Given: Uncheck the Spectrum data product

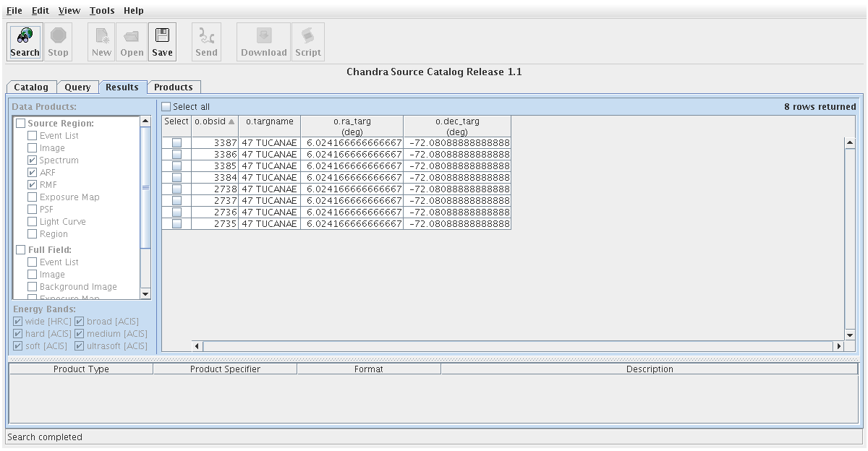Looking at the screenshot, I should coord(32,160).
